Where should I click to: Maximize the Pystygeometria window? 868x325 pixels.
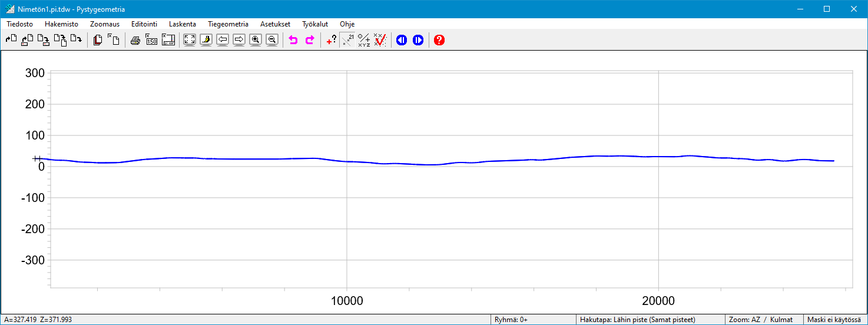click(x=827, y=9)
